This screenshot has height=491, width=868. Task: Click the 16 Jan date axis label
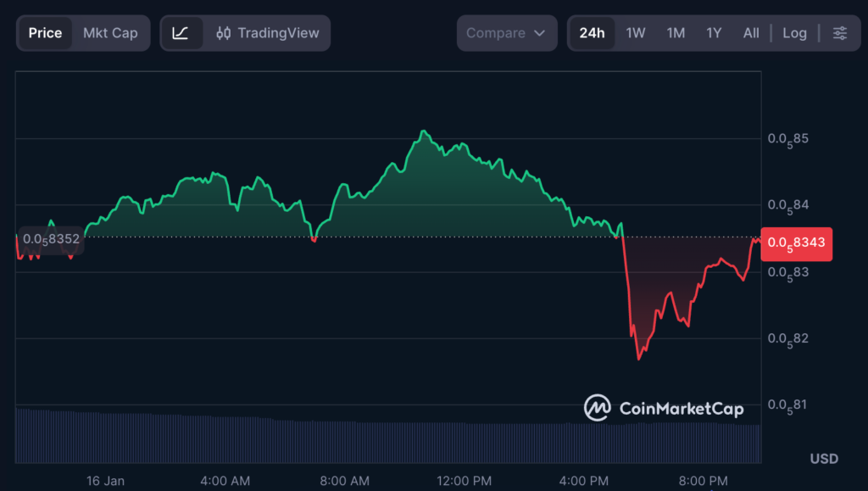point(105,481)
